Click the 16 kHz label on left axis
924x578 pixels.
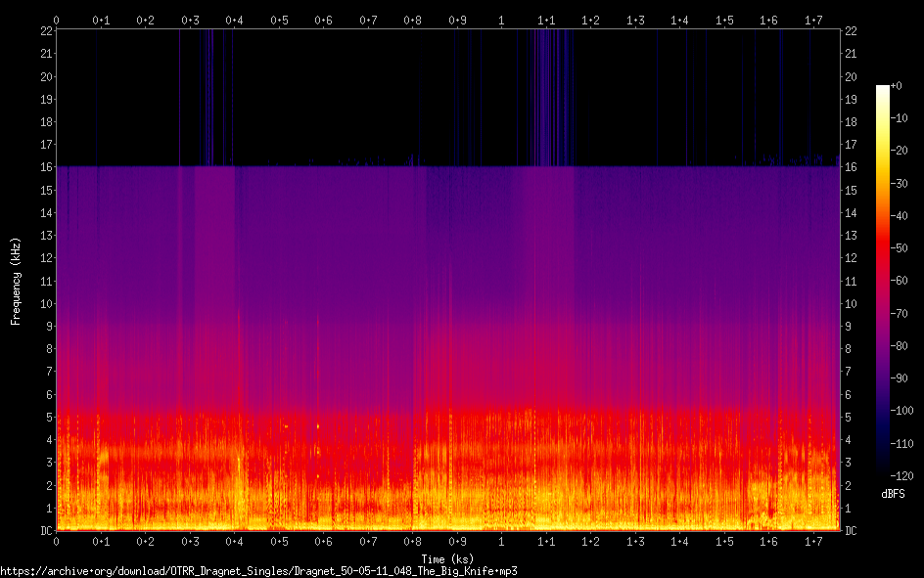[43, 167]
